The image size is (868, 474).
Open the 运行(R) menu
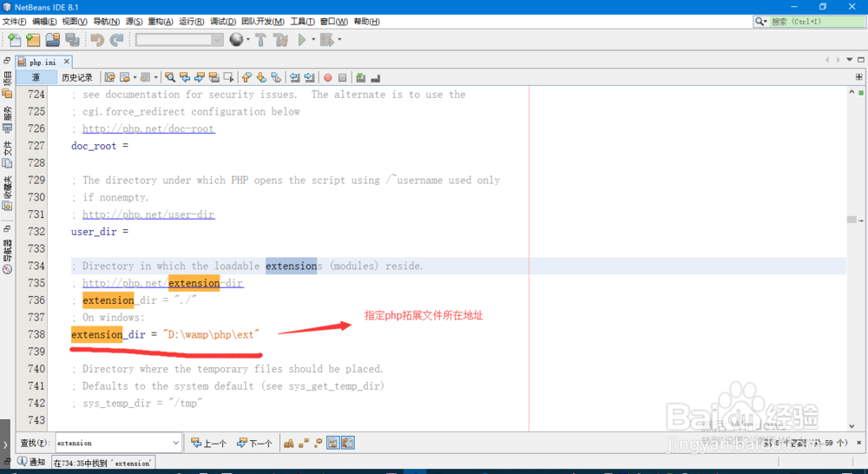click(192, 21)
